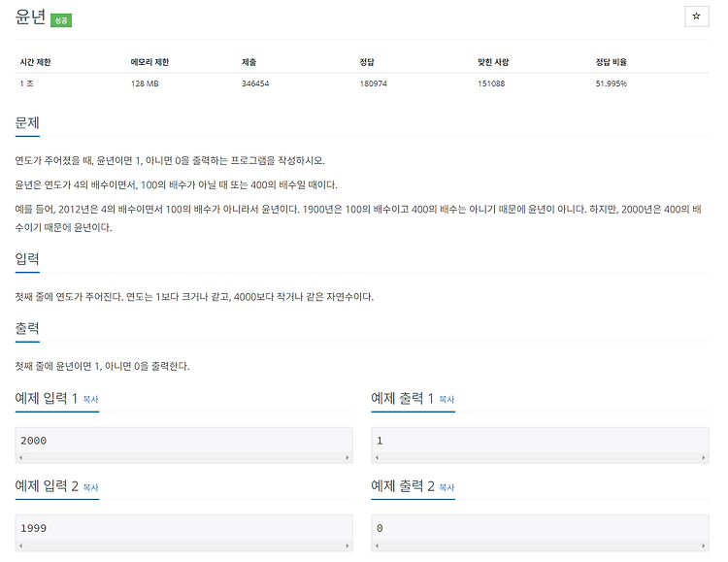The width and height of the screenshot is (728, 562).
Task: Copy 예제 입력 1 via 복사 link
Action: point(90,399)
